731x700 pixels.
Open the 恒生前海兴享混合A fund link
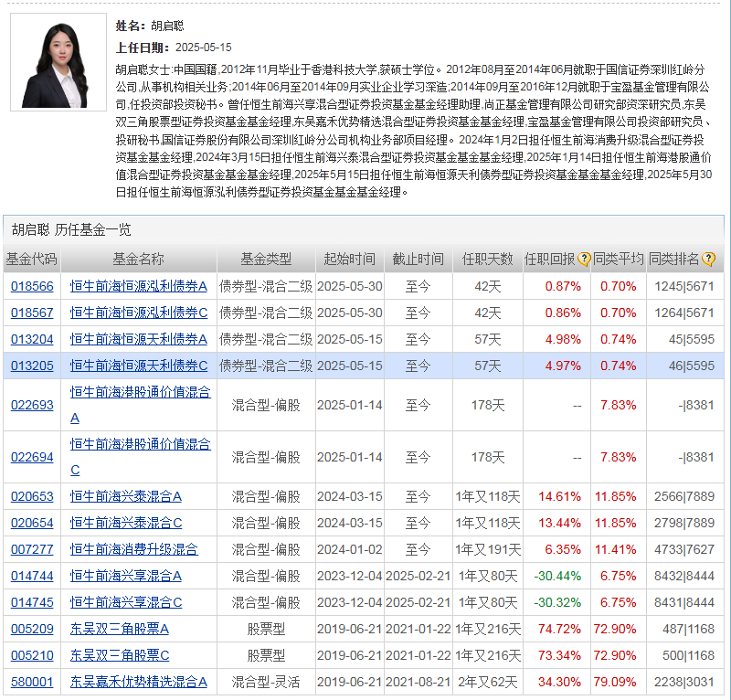point(126,577)
